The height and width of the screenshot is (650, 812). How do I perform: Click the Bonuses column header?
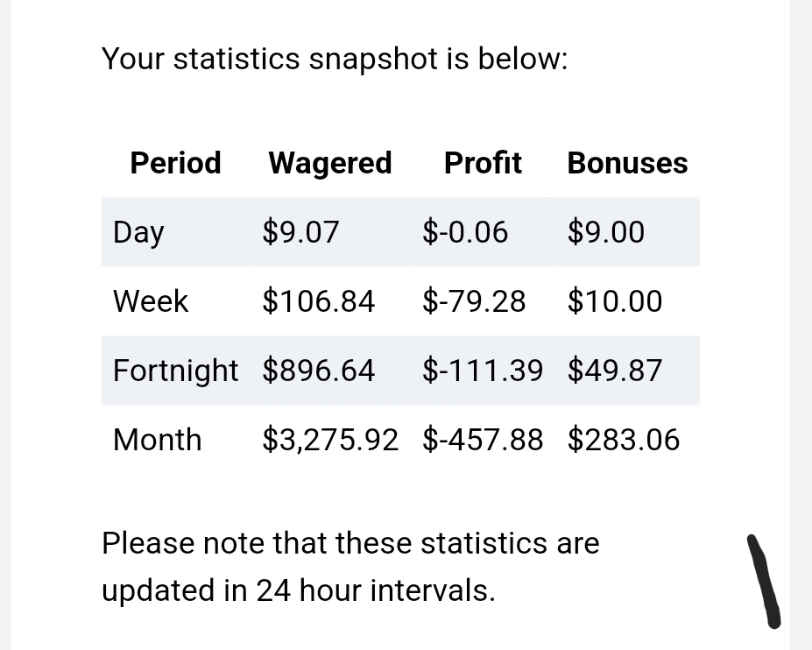[x=628, y=163]
